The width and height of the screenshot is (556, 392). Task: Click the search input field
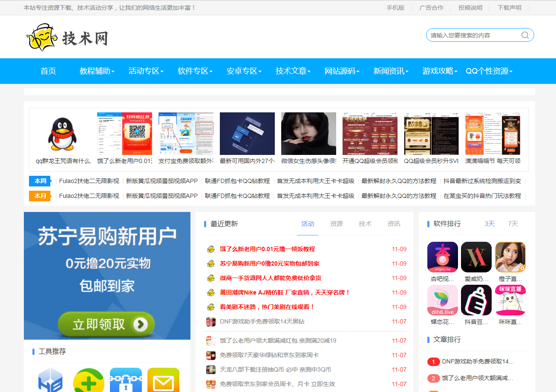coord(473,35)
